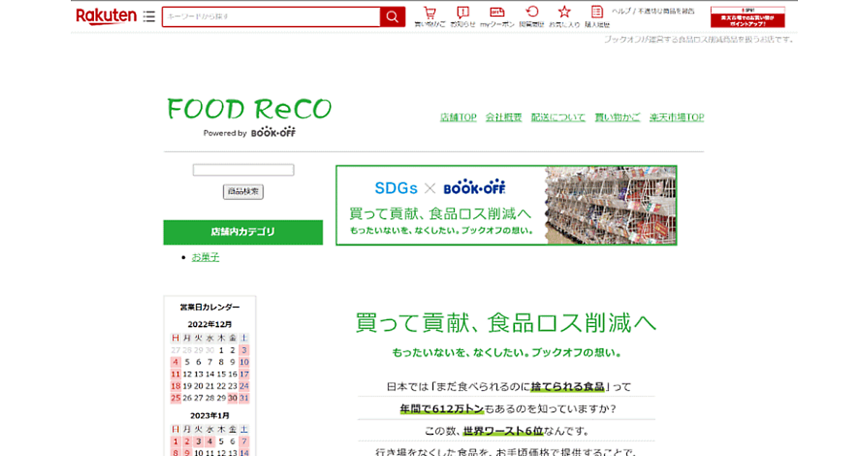Open the 買い物かご link in shop menu
This screenshot has width=868, height=456.
pos(617,117)
